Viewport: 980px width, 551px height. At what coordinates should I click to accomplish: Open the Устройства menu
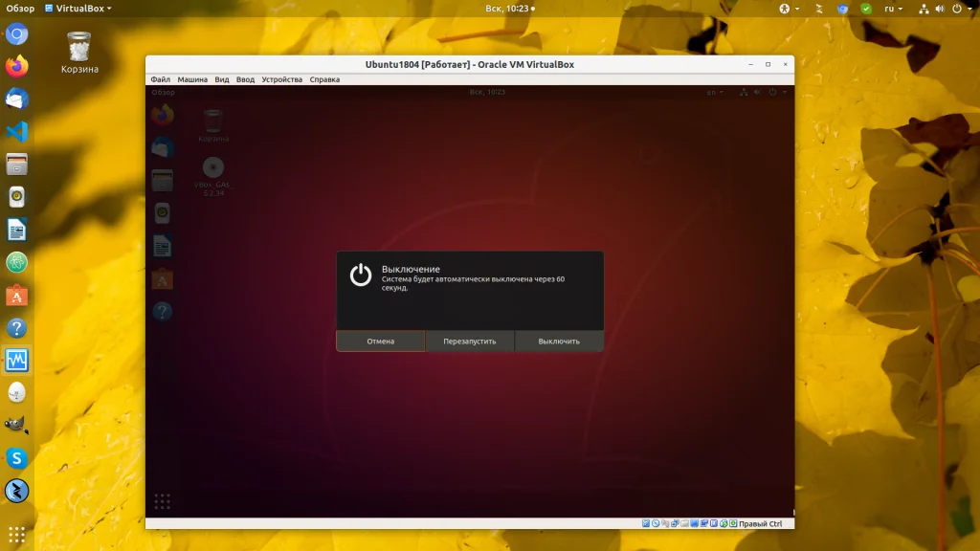(x=282, y=79)
